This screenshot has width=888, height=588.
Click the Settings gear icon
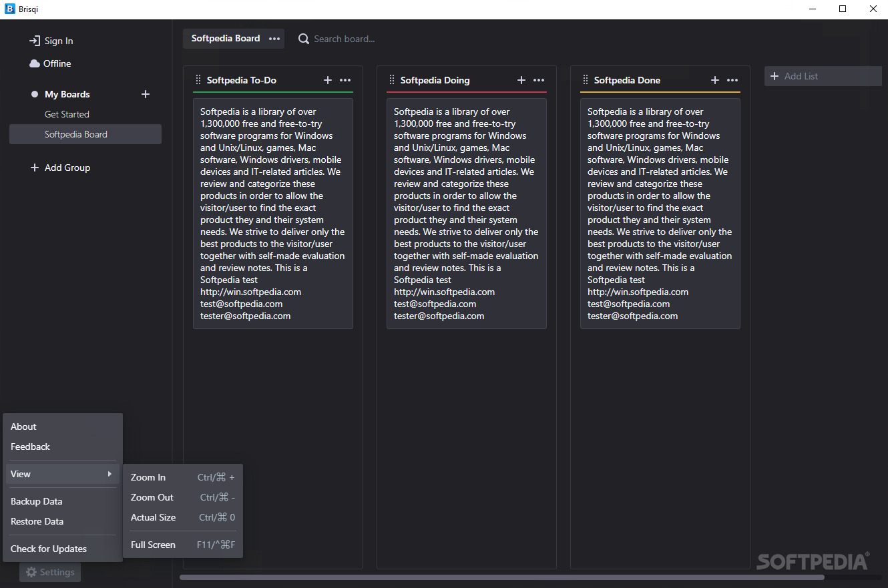[31, 572]
